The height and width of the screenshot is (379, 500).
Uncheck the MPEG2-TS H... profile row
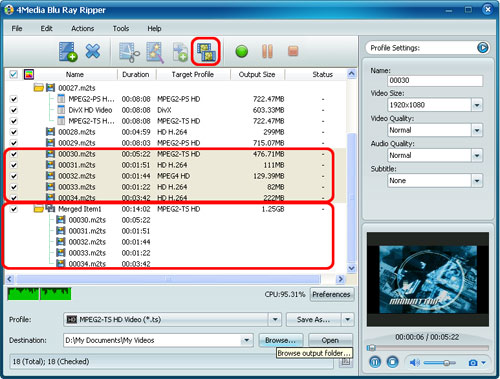click(x=14, y=121)
